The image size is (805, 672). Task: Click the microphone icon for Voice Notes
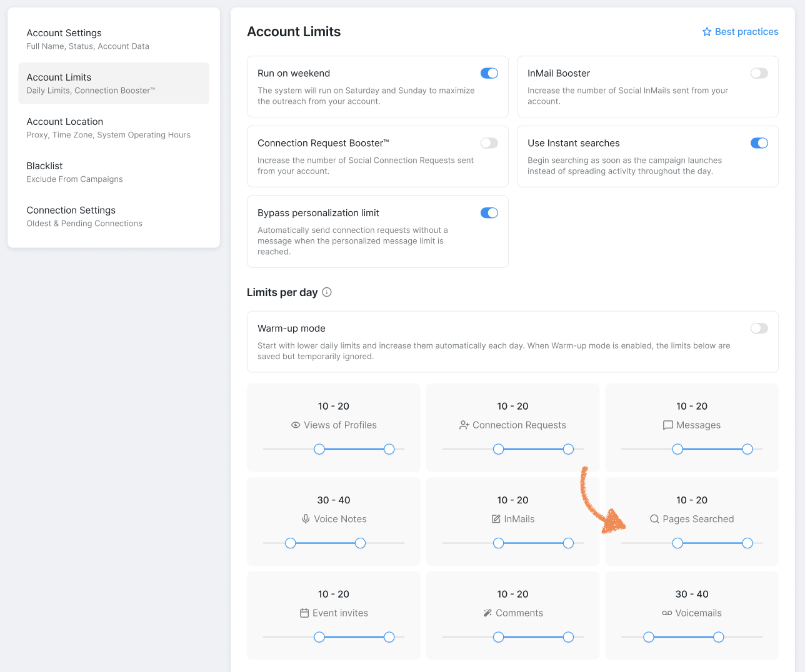(306, 519)
